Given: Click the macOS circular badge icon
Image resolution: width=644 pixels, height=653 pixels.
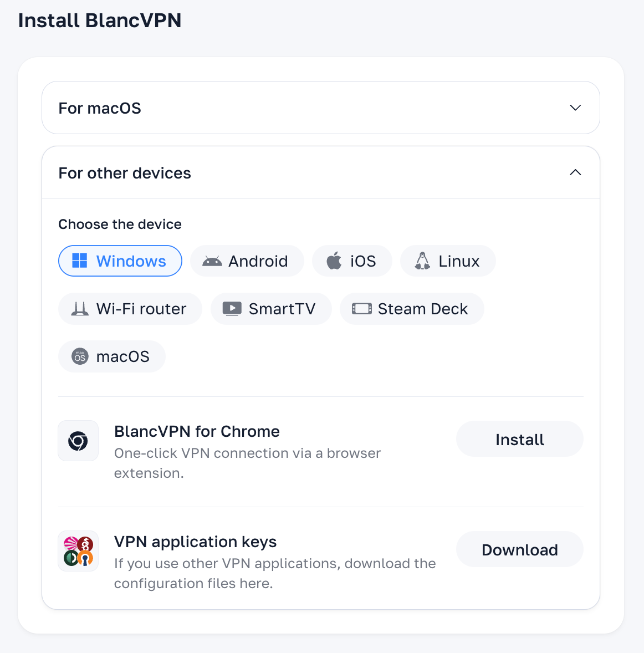Looking at the screenshot, I should pos(80,356).
